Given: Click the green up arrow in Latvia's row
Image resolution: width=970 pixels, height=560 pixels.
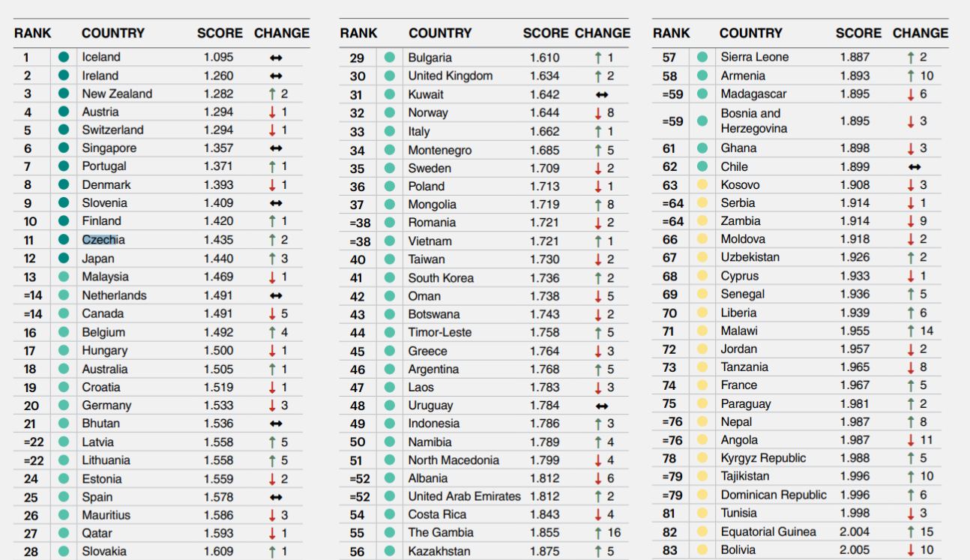Looking at the screenshot, I should point(274,442).
